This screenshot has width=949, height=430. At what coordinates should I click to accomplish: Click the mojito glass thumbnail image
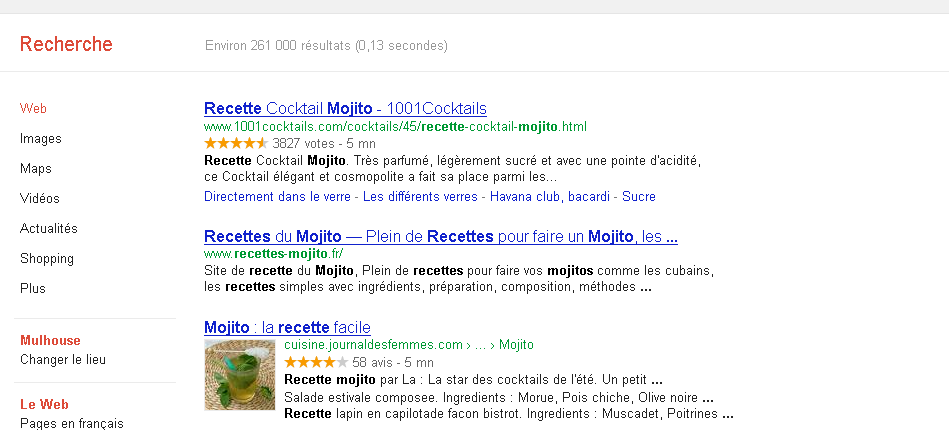click(x=240, y=375)
